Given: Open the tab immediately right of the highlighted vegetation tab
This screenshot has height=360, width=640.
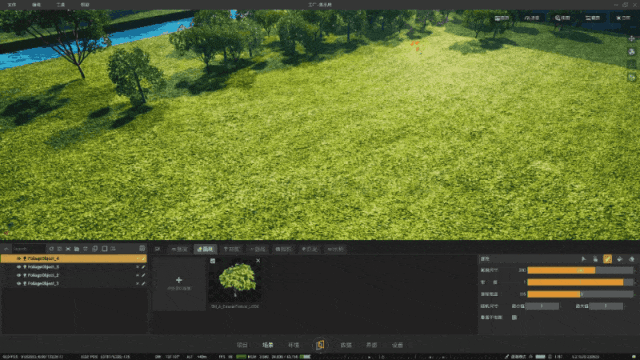Looking at the screenshot, I should pos(231,249).
